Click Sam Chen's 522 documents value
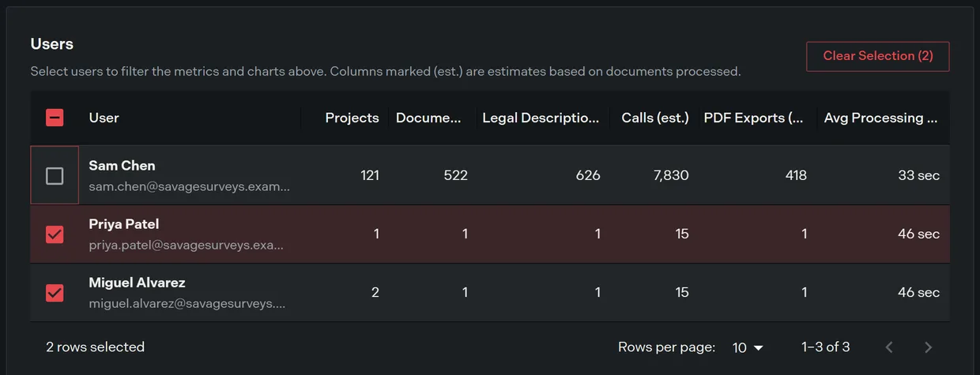 tap(455, 175)
